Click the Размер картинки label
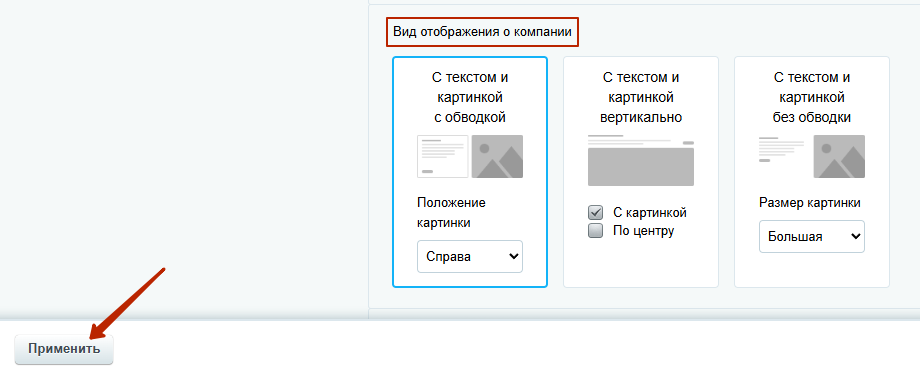 810,203
